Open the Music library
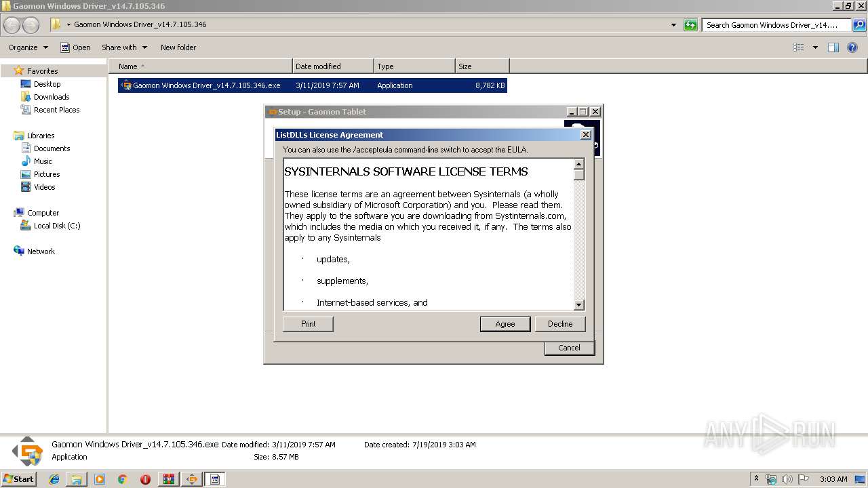 pos(43,161)
